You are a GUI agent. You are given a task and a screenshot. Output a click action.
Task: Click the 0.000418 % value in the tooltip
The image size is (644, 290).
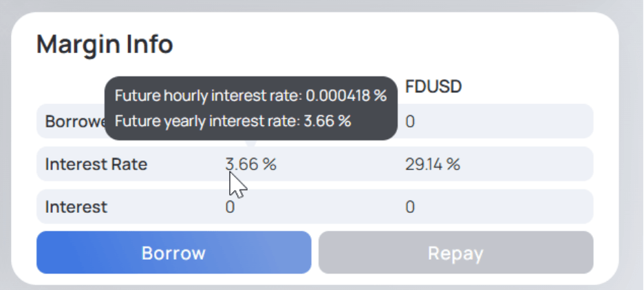(x=346, y=96)
